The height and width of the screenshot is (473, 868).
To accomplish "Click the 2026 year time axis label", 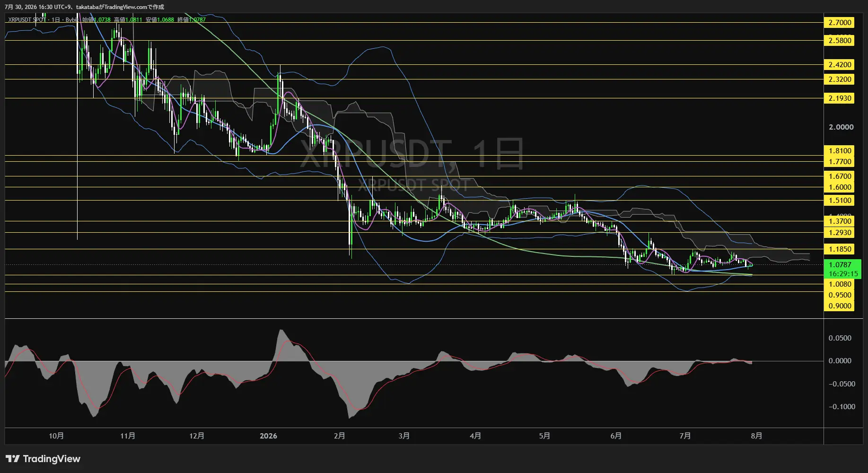I will click(268, 436).
